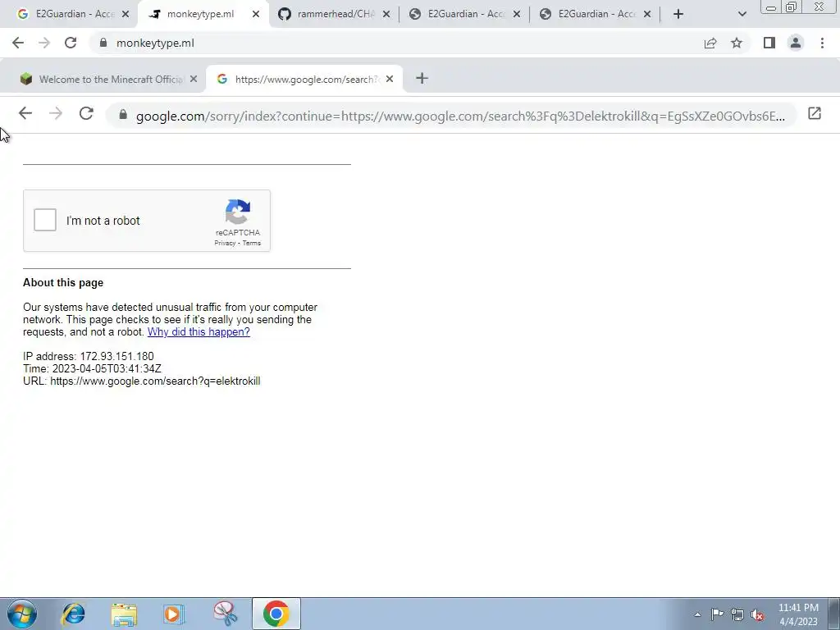Reload the monkeytype.ml page
Screen dimensions: 840x630
coord(71,43)
